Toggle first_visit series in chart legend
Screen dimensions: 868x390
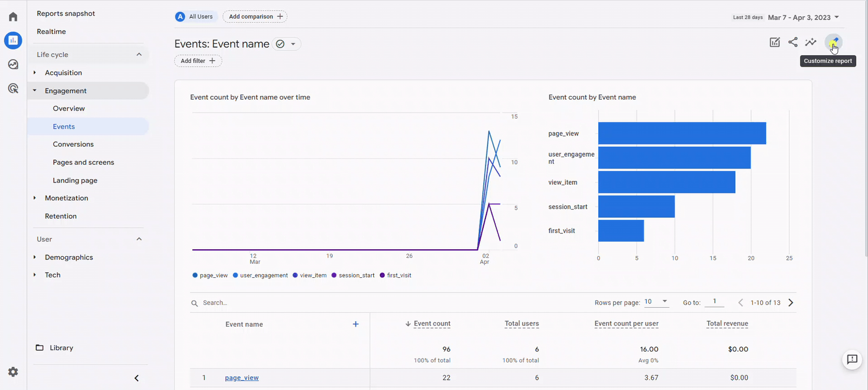(396, 275)
